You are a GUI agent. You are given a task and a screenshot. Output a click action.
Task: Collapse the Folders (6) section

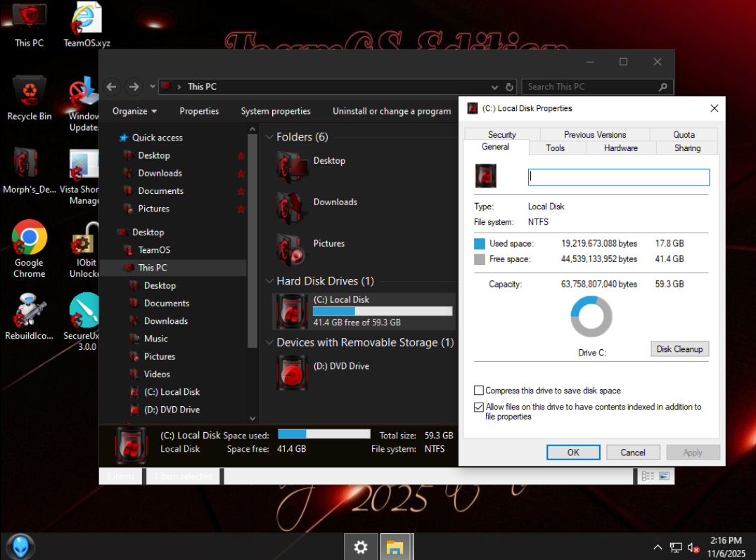click(x=269, y=137)
